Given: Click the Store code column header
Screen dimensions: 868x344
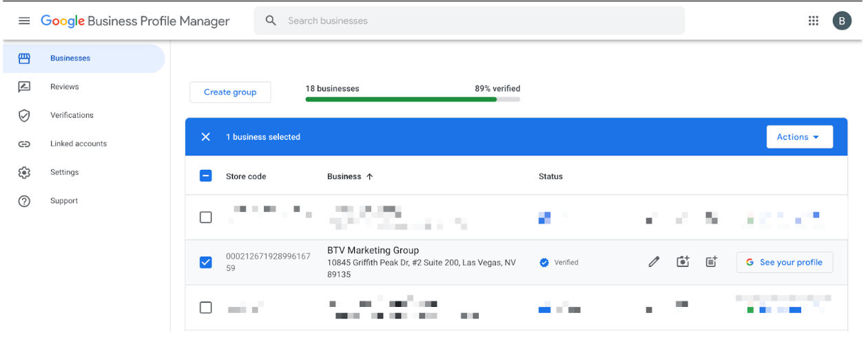Looking at the screenshot, I should 246,177.
